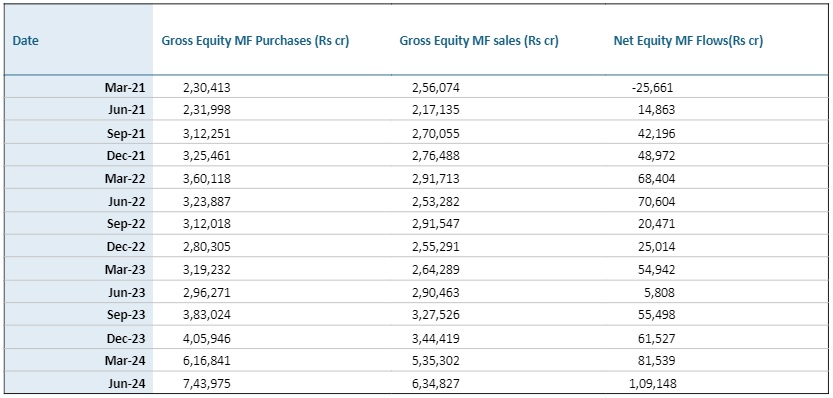Click net flow value 1,09,148
Image resolution: width=833 pixels, height=398 pixels.
(652, 384)
